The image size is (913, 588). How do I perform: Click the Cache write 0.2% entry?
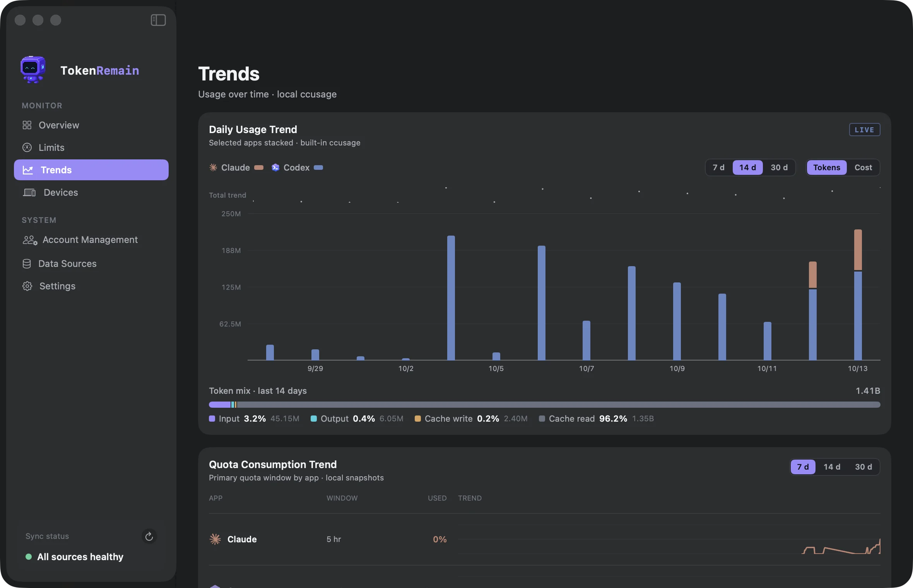click(x=471, y=419)
